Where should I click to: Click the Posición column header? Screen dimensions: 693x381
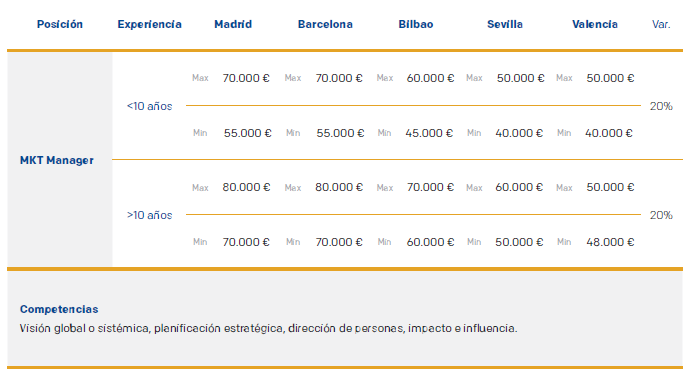point(60,24)
